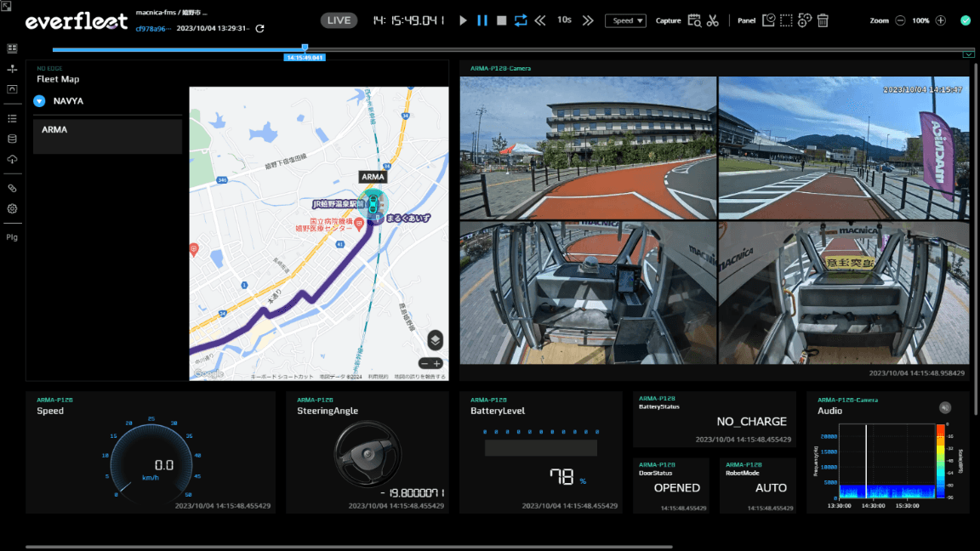
Task: Toggle the loop playback button
Action: tap(521, 20)
